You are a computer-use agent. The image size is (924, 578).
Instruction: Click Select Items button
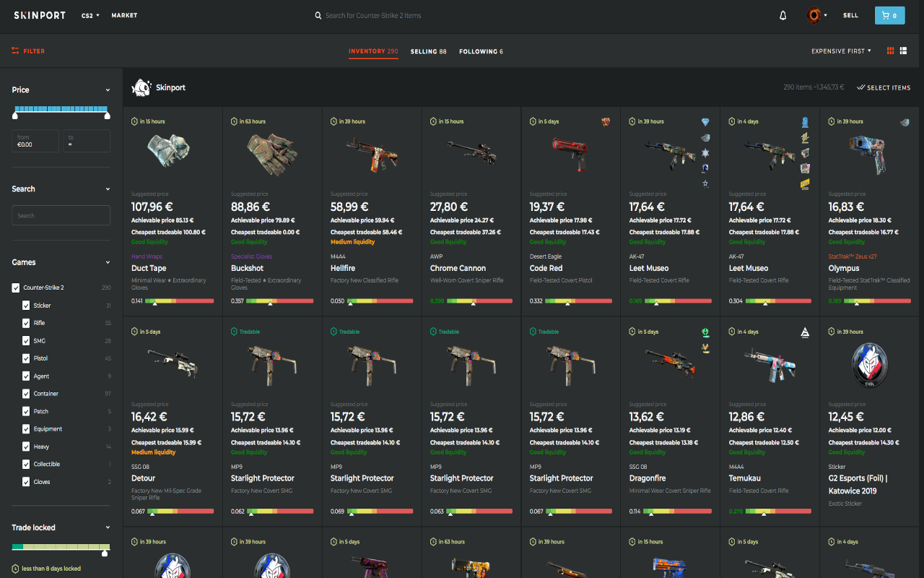click(x=884, y=87)
